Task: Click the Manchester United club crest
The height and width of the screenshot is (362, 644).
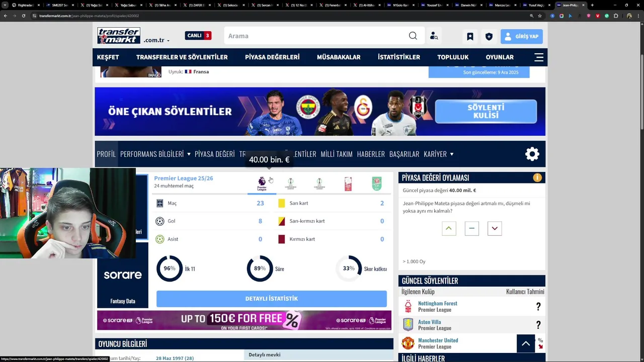Action: [x=408, y=343]
